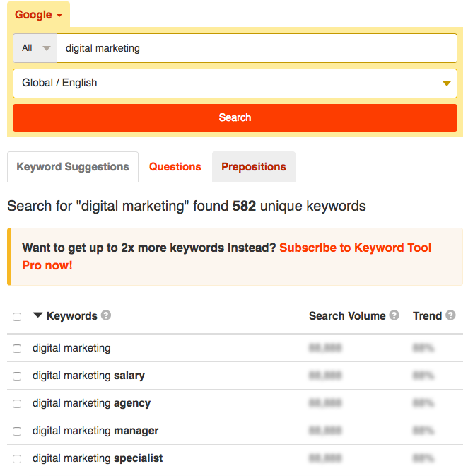Open the Google search engine dropdown
The image size is (468, 476).
point(38,15)
